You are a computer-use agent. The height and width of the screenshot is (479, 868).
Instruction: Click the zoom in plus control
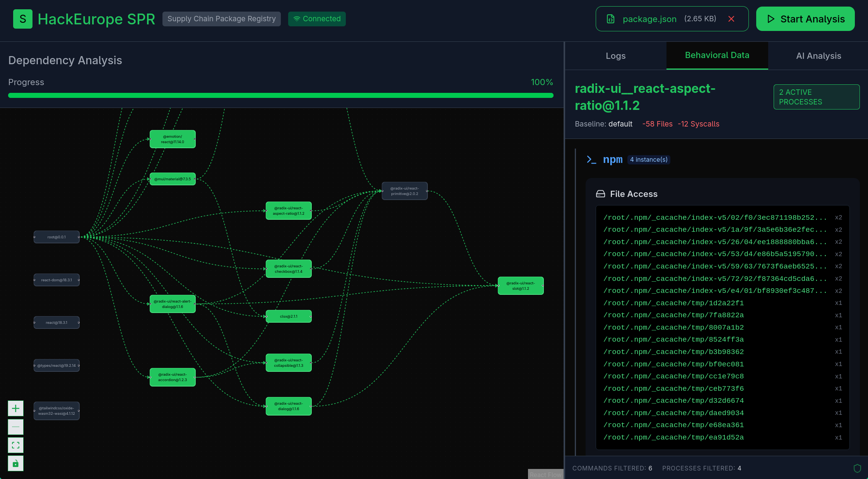[x=15, y=409]
